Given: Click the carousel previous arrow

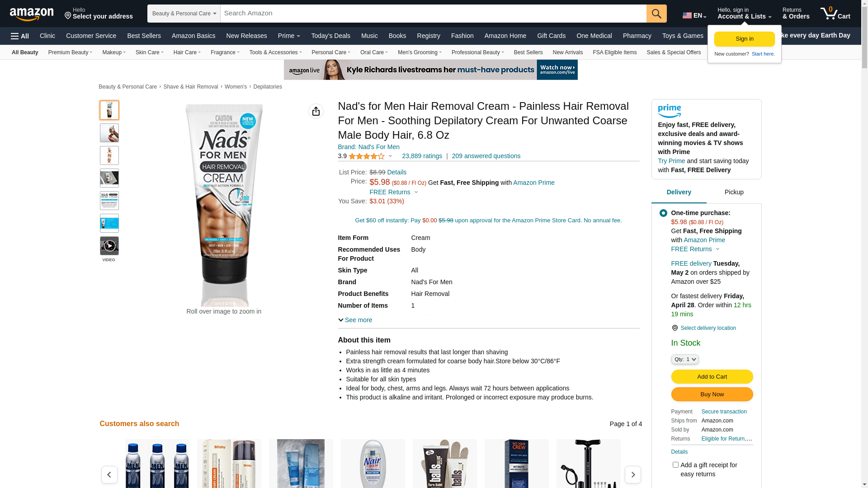Looking at the screenshot, I should pos(109,475).
